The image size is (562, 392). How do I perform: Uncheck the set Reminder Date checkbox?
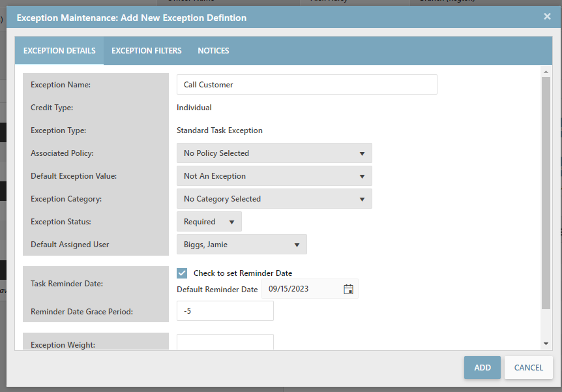(x=182, y=273)
